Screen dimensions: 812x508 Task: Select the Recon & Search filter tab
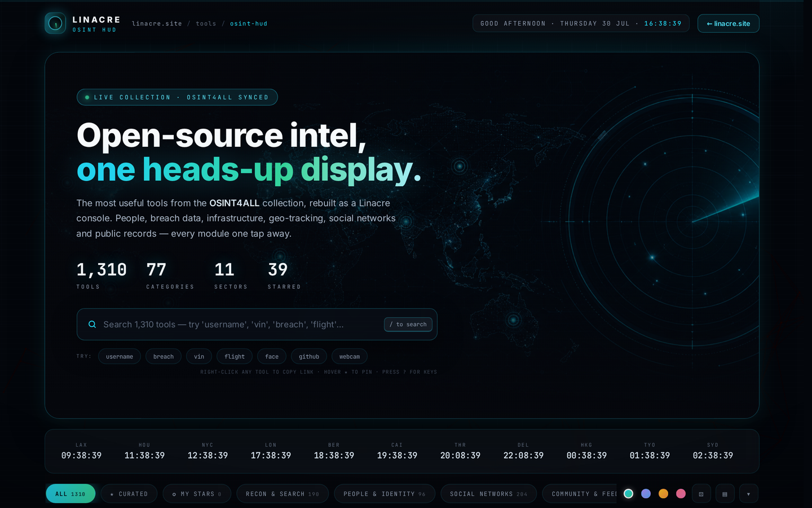[x=283, y=494]
